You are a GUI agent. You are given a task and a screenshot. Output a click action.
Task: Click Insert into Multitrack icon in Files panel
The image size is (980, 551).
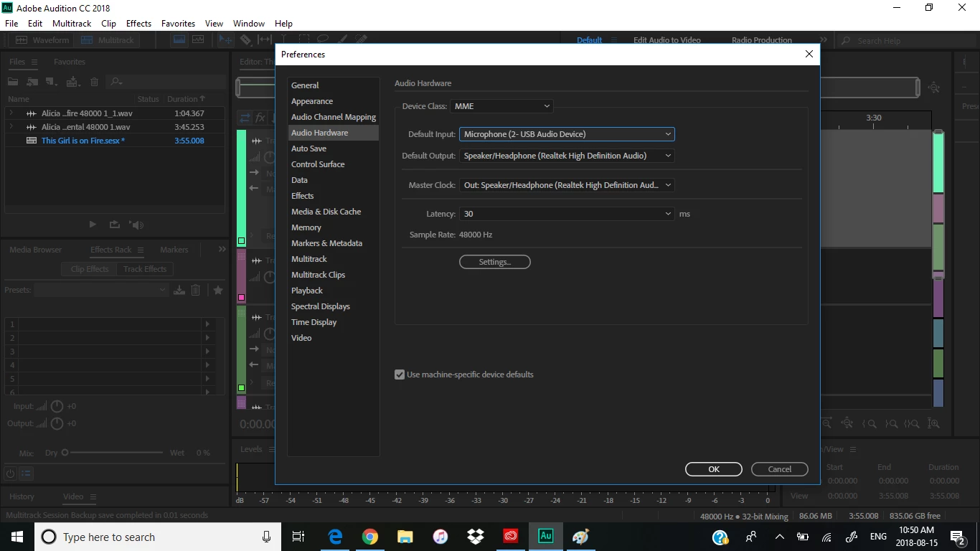coord(73,82)
